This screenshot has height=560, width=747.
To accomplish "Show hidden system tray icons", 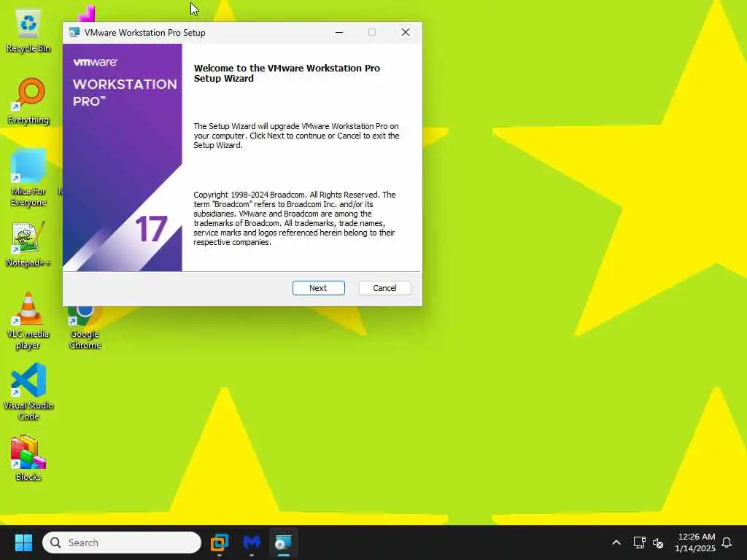I will [616, 542].
